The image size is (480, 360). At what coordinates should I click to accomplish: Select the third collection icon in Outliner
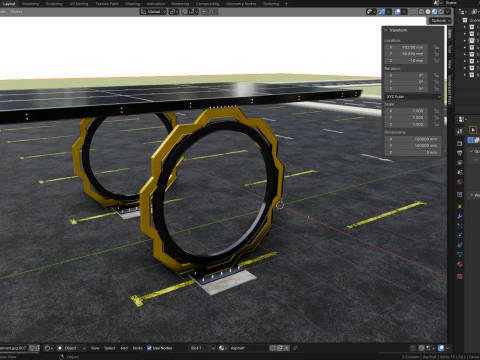coord(472,40)
